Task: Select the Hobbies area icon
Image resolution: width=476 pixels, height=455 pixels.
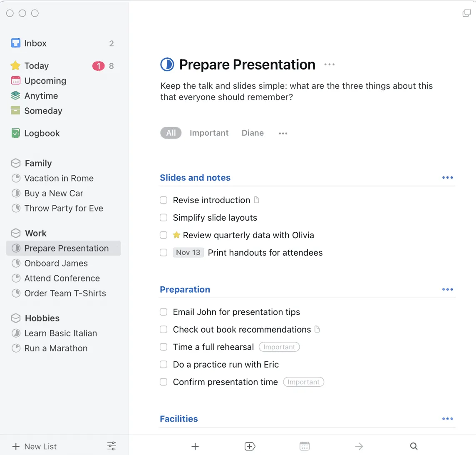Action: pos(16,318)
